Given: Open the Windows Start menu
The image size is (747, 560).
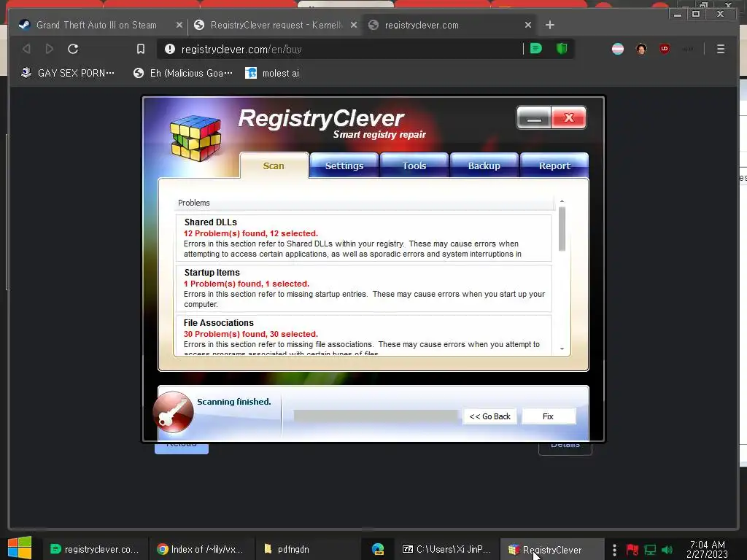Looking at the screenshot, I should tap(20, 548).
